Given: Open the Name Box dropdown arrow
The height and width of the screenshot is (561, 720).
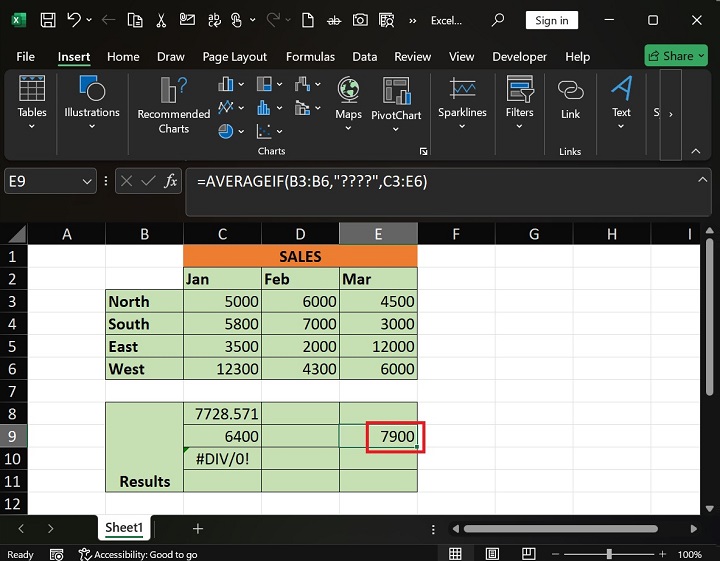Looking at the screenshot, I should [86, 181].
